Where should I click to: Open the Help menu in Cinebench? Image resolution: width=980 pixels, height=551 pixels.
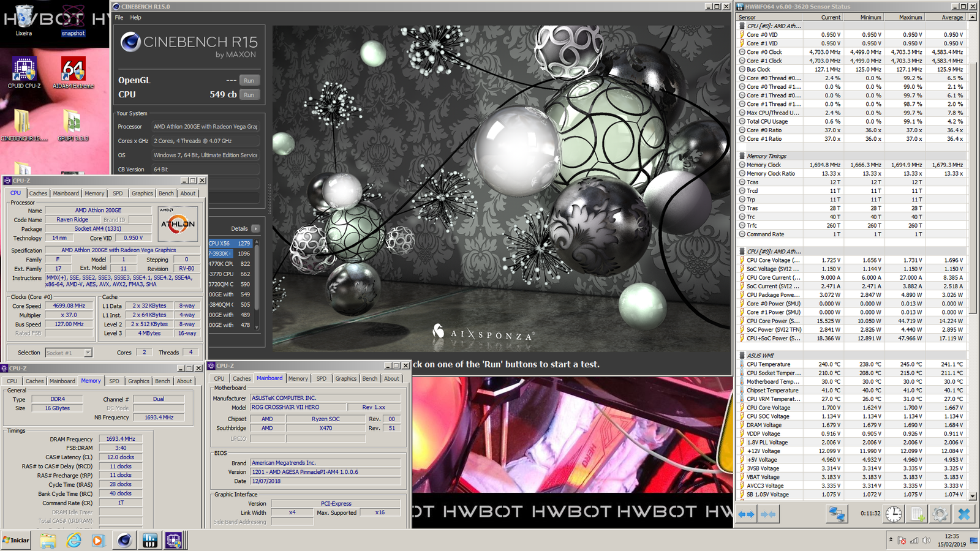[135, 17]
